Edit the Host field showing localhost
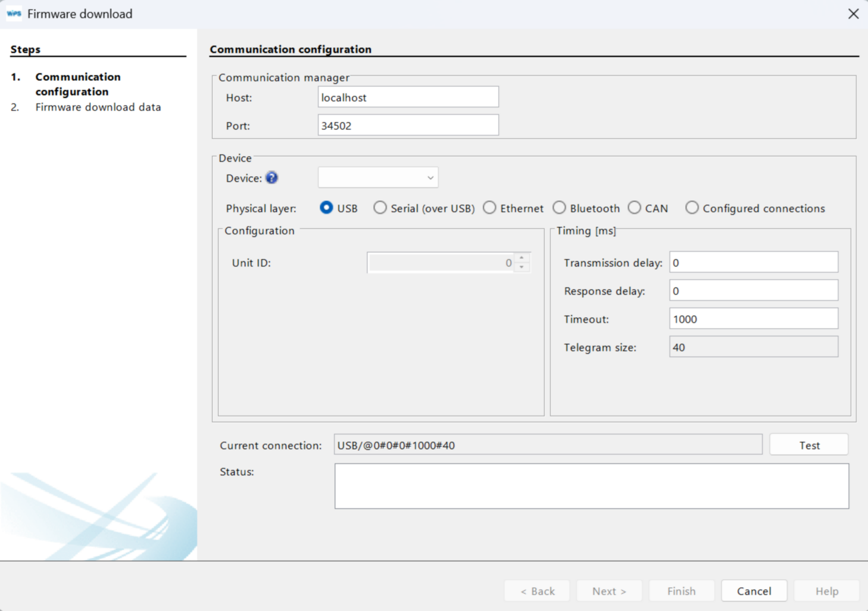Image resolution: width=868 pixels, height=611 pixels. pyautogui.click(x=408, y=96)
